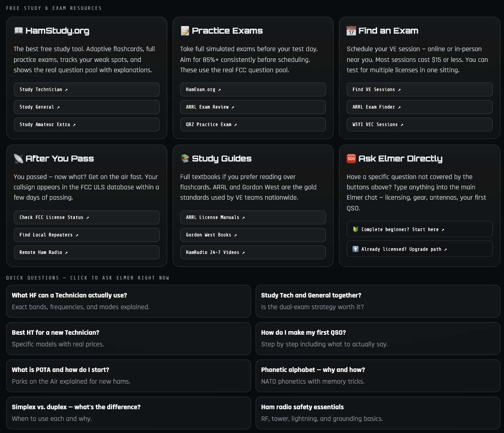Open the W5YI VEC Sessions link

click(x=419, y=124)
